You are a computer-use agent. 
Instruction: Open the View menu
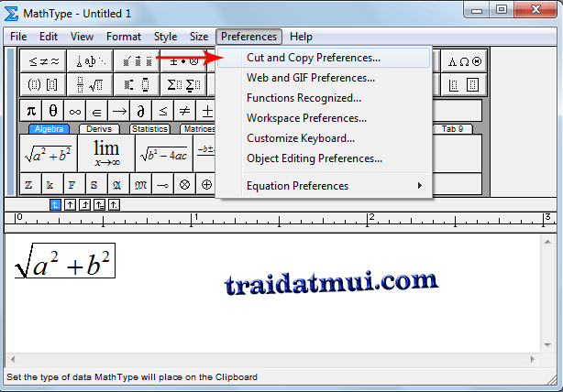pyautogui.click(x=82, y=37)
